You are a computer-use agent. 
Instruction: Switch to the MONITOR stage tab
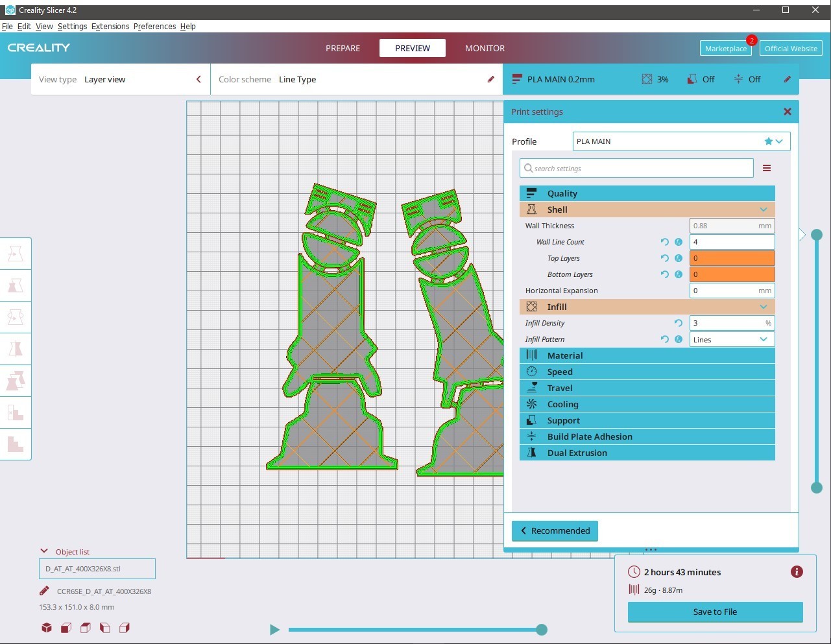pyautogui.click(x=485, y=48)
